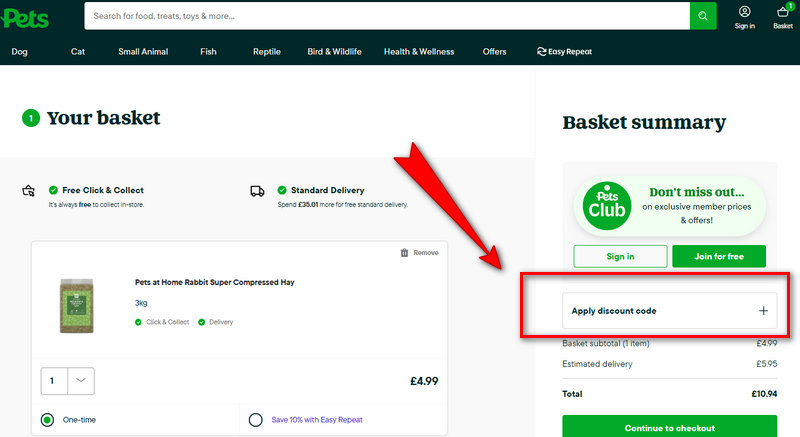Expand the Apply discount code section

[763, 311]
